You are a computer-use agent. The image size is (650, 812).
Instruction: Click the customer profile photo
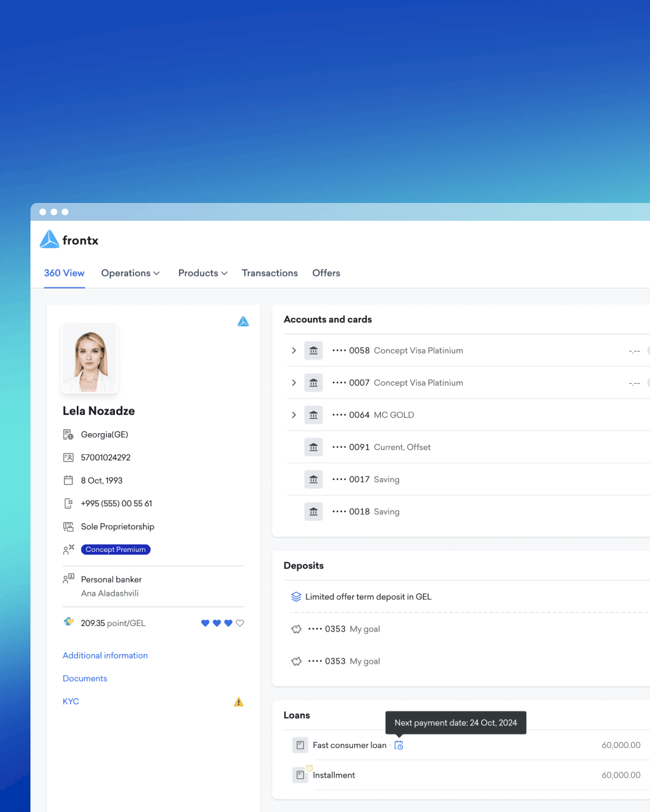89,357
